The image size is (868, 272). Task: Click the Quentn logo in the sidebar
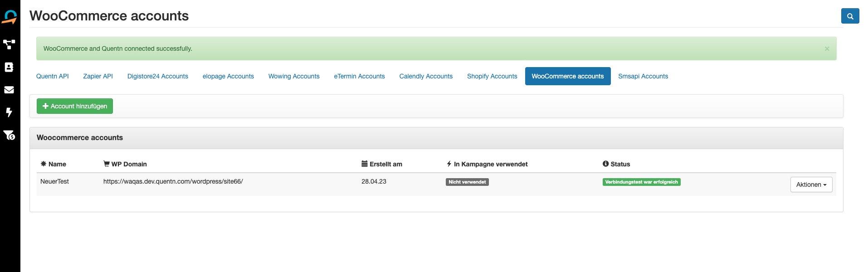[10, 17]
